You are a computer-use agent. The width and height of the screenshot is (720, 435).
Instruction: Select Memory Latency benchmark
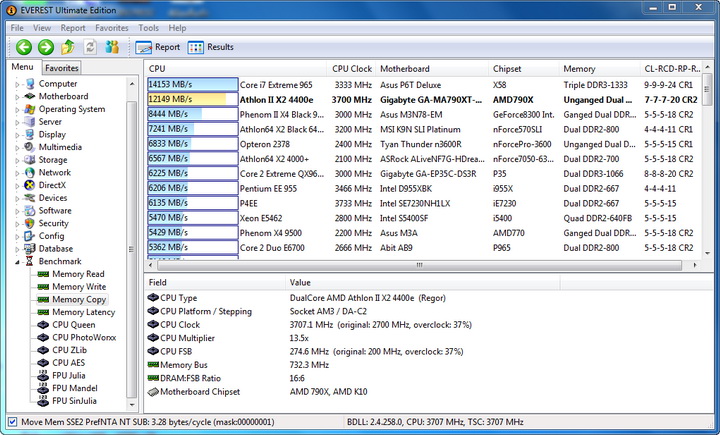point(84,312)
